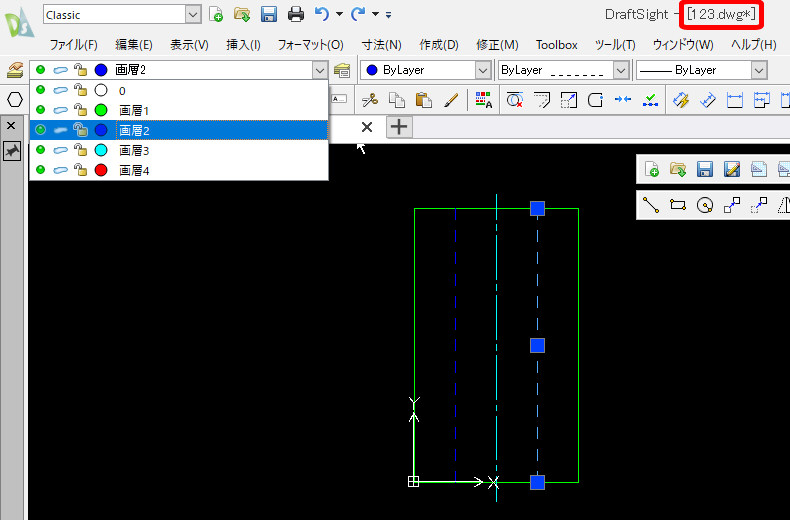The height and width of the screenshot is (520, 790).
Task: Toggle visibility of layer 画層4
Action: (41, 170)
